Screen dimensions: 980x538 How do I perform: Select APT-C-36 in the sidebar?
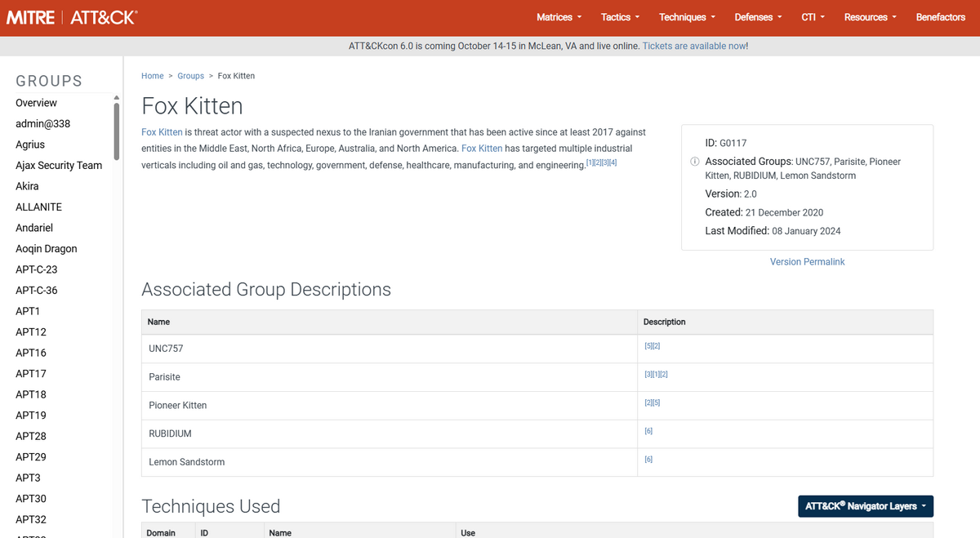[37, 291]
